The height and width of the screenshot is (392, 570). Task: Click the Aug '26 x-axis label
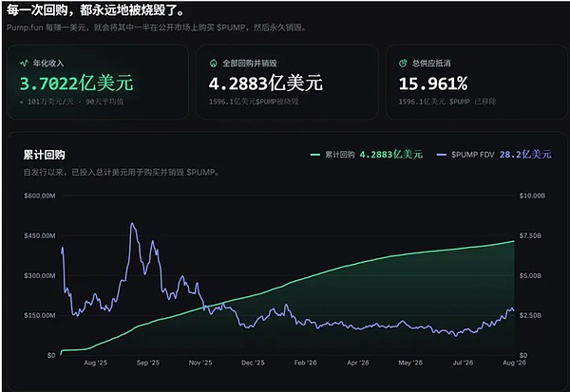click(514, 363)
